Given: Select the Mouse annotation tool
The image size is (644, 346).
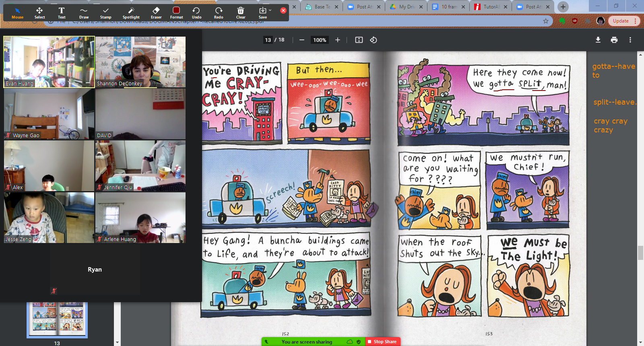Looking at the screenshot, I should pyautogui.click(x=17, y=13).
